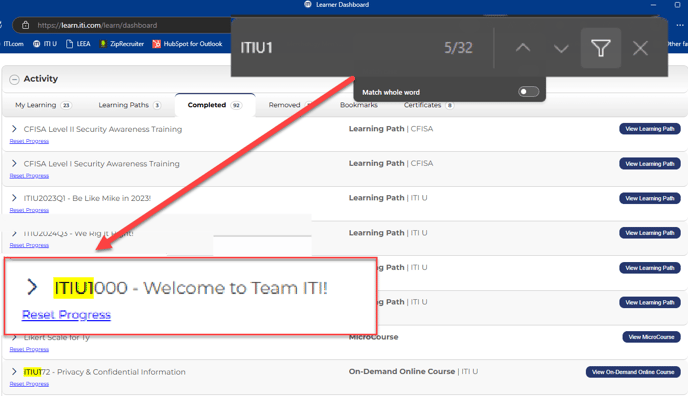Open the ZipRecruiter bookmark
This screenshot has width=688, height=396.
point(122,44)
